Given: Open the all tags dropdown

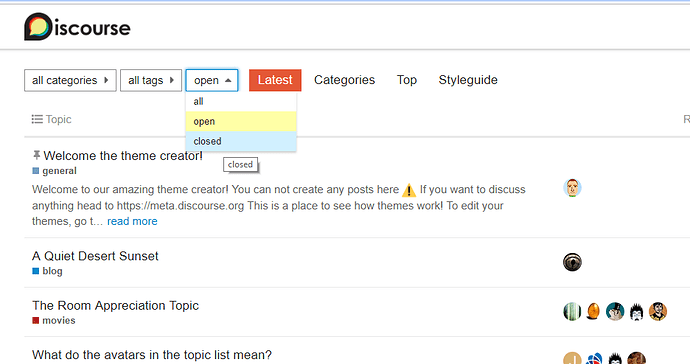Looking at the screenshot, I should (x=151, y=80).
